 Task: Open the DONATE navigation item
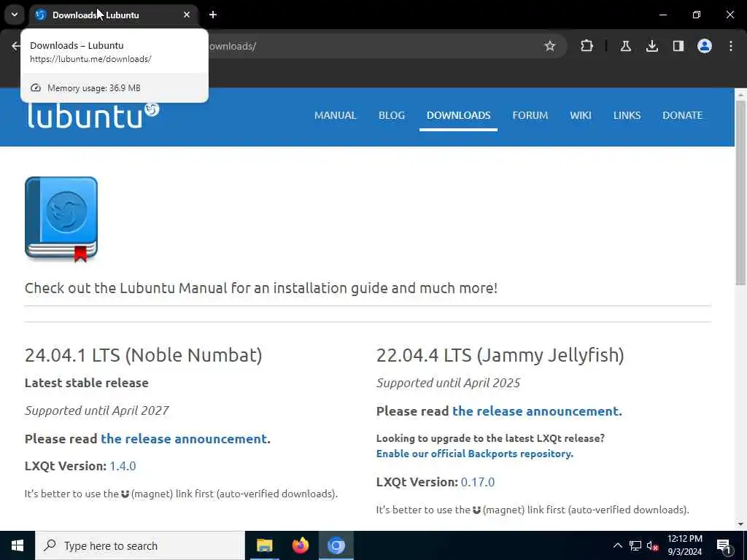click(x=682, y=115)
